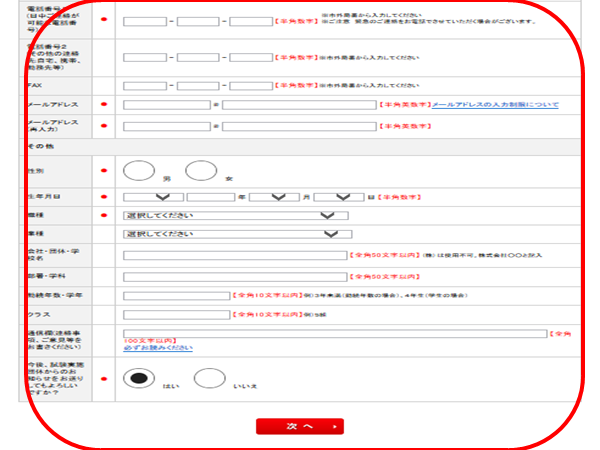
Task: Choose いいえ for receiving notices
Action: pos(210,378)
